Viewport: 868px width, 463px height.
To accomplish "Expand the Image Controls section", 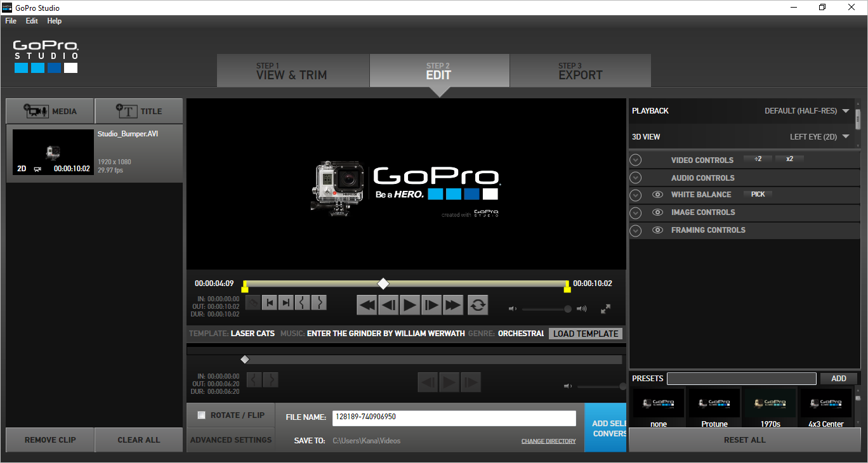I will coord(636,212).
